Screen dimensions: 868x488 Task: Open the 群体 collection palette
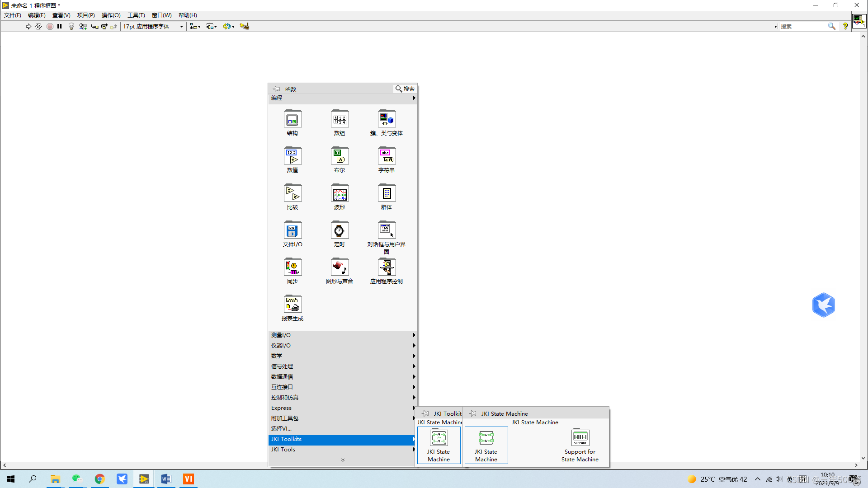[387, 197]
